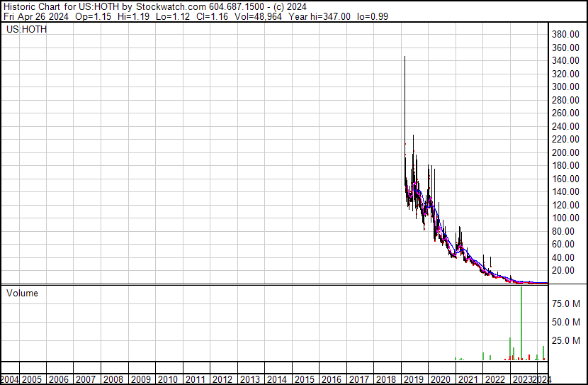The height and width of the screenshot is (385, 588).
Task: Click the 2004 year label on the time axis
Action: coord(10,379)
